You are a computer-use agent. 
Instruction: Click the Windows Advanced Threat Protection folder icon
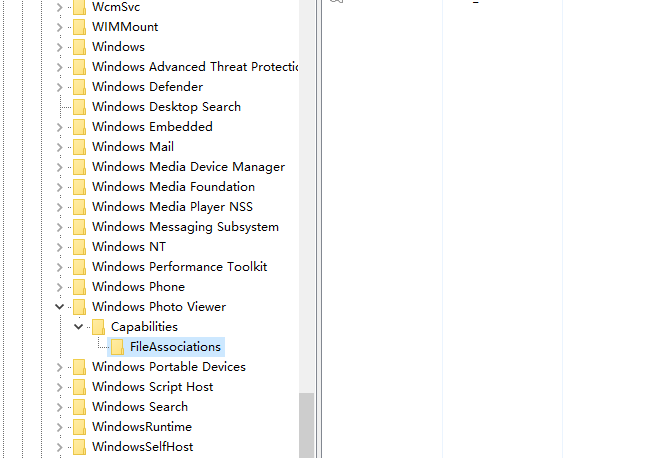[x=79, y=67]
